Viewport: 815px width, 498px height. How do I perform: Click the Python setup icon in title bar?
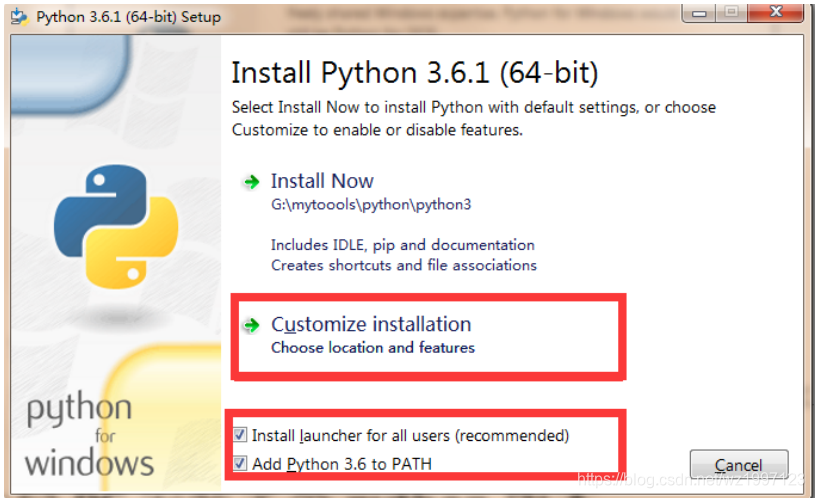20,17
